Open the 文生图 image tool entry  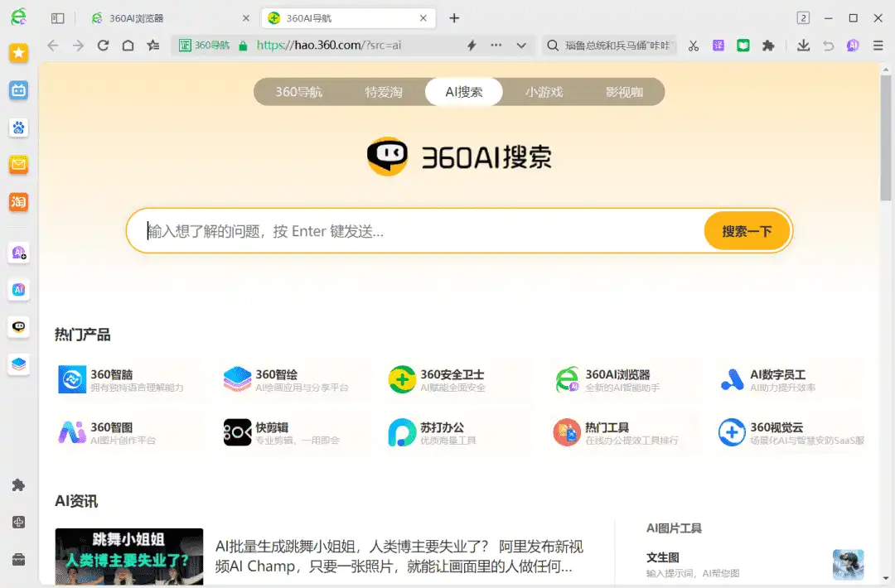[x=755, y=564]
